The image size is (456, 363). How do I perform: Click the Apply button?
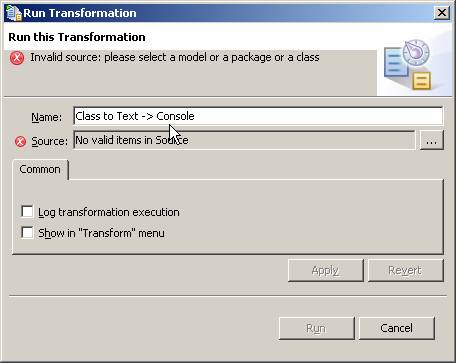[x=325, y=270]
